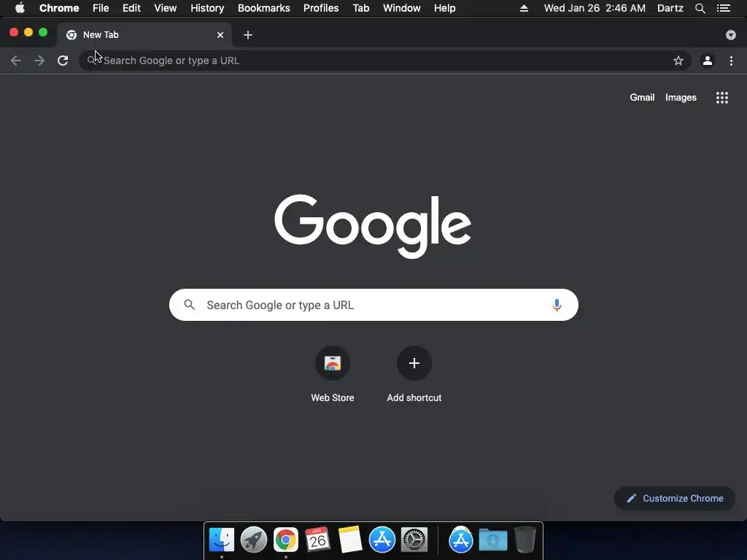Image resolution: width=747 pixels, height=560 pixels.
Task: Click the Dartz user name in menu bar
Action: pyautogui.click(x=670, y=8)
